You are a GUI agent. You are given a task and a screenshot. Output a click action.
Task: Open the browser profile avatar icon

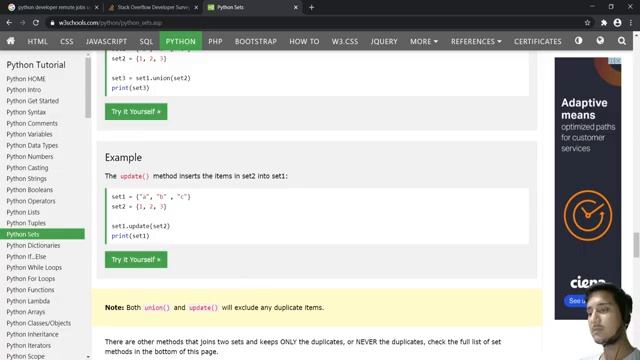click(x=617, y=23)
